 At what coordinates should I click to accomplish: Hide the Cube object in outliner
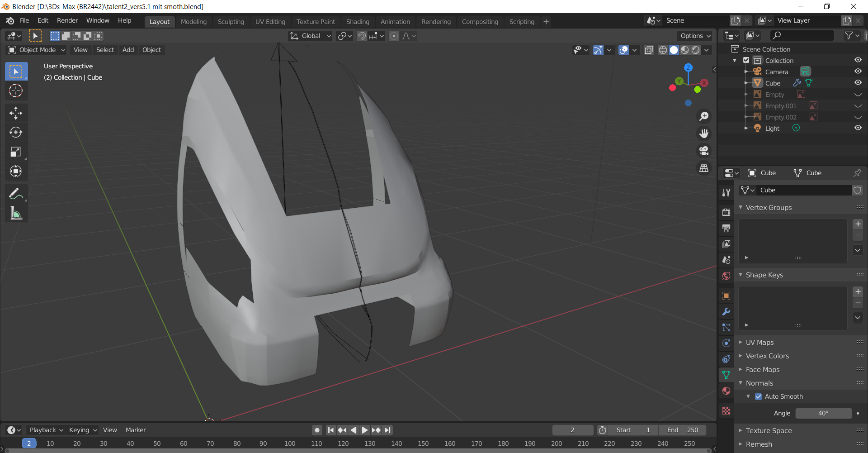858,83
